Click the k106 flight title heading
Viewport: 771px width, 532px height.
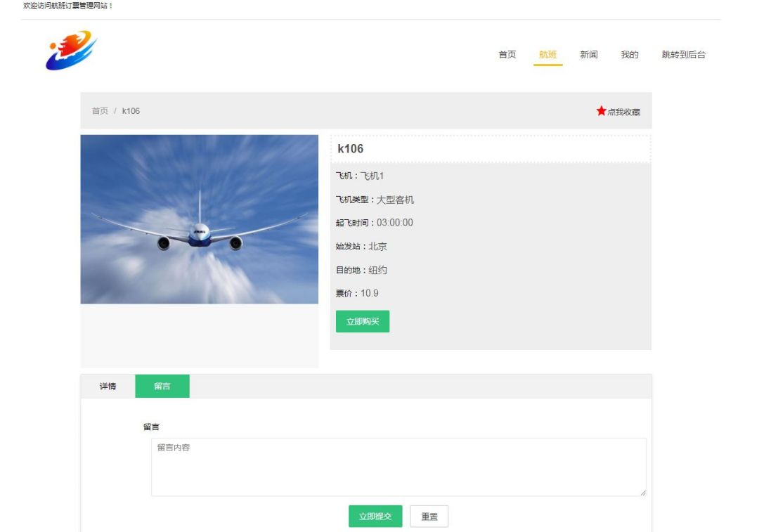tap(350, 149)
